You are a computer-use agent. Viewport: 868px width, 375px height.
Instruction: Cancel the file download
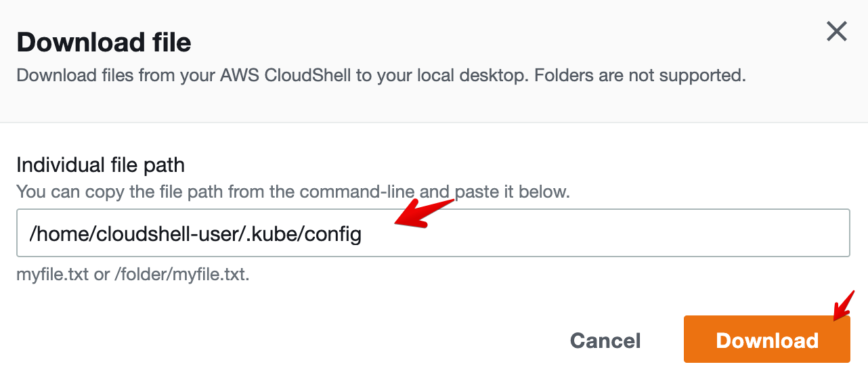[x=605, y=340]
